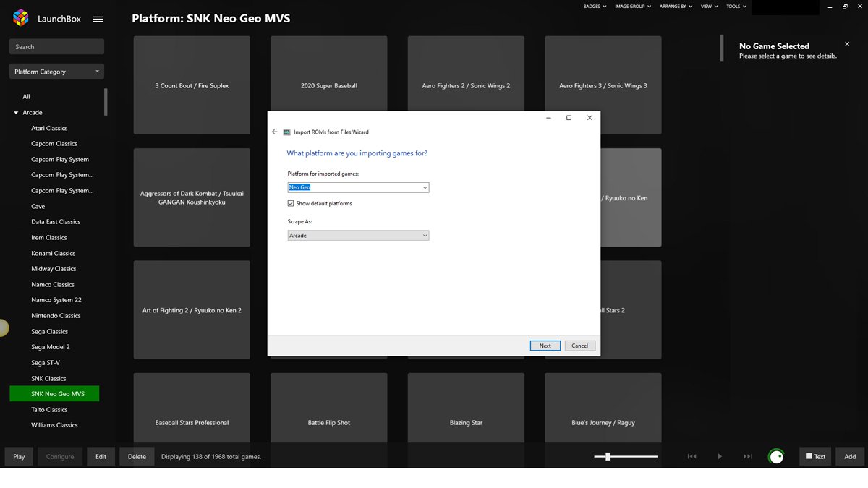This screenshot has height=488, width=868.
Task: Open the Tools menu
Action: [x=736, y=7]
